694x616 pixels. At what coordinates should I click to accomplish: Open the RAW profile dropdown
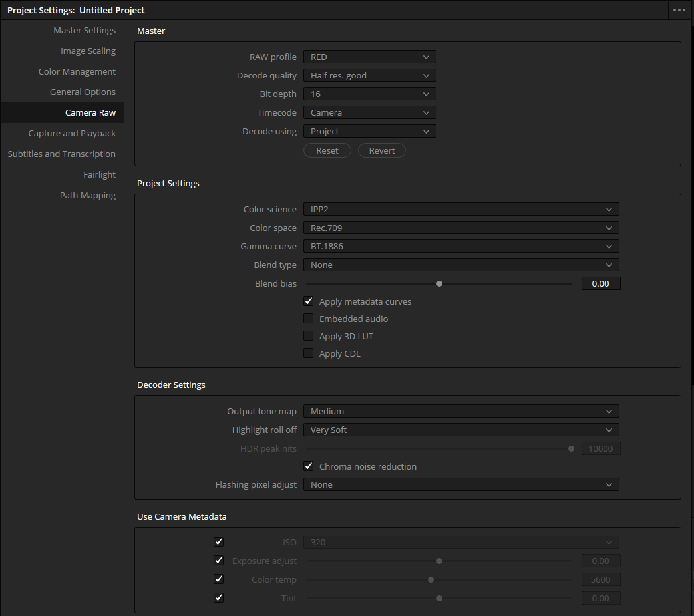(x=369, y=57)
